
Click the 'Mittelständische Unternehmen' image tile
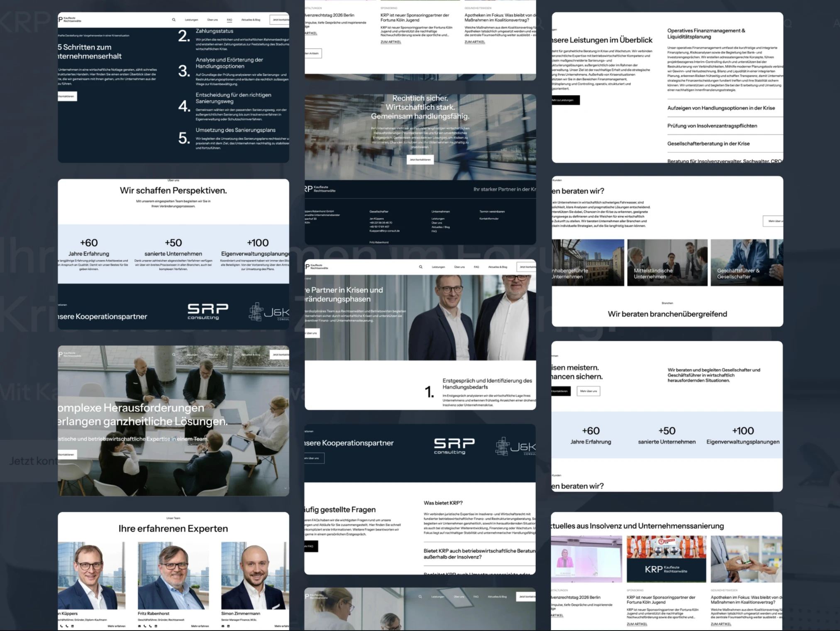(x=667, y=262)
